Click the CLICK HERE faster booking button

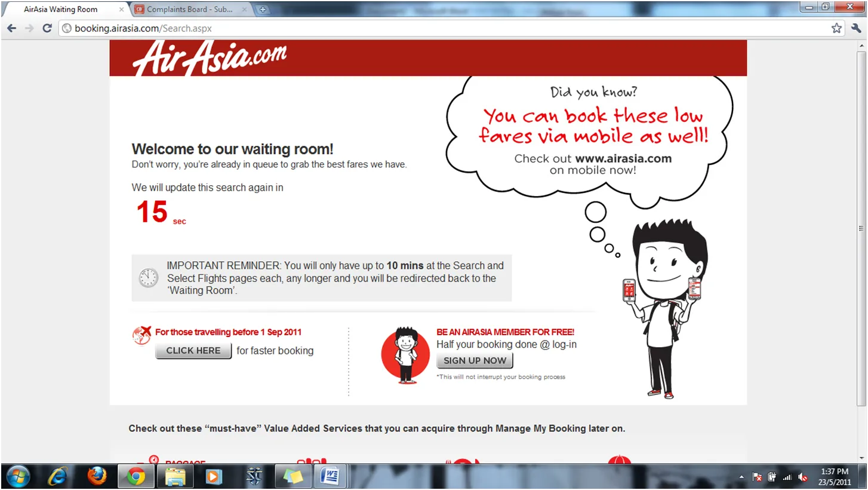point(193,351)
